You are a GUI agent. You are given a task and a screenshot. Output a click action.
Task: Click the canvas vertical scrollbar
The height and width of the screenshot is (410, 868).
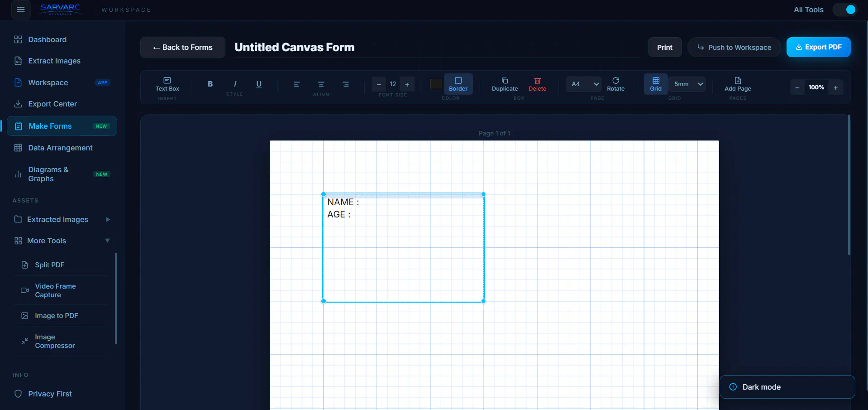[x=849, y=185]
